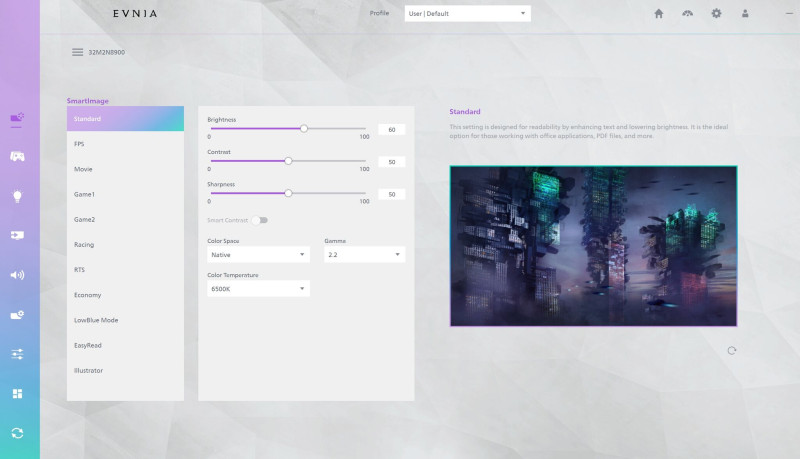Image resolution: width=800 pixels, height=459 pixels.
Task: Open the Gamma 2.2 dropdown
Action: [364, 254]
